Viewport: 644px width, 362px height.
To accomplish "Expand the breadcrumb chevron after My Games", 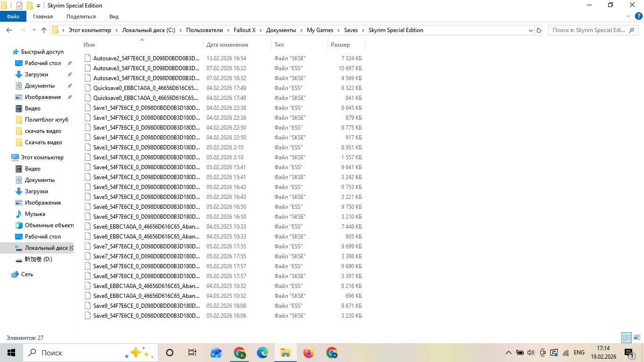I will (339, 30).
